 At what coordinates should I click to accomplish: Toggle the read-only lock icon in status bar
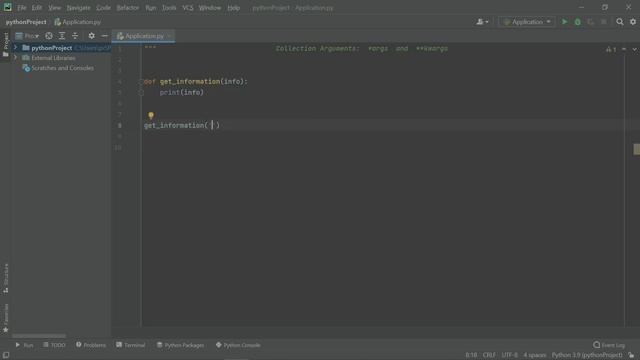[631, 355]
